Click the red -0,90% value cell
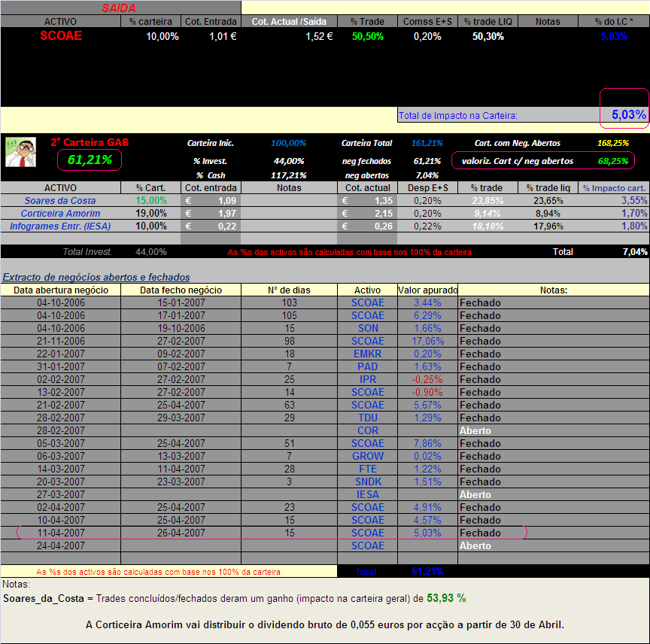 [x=428, y=392]
